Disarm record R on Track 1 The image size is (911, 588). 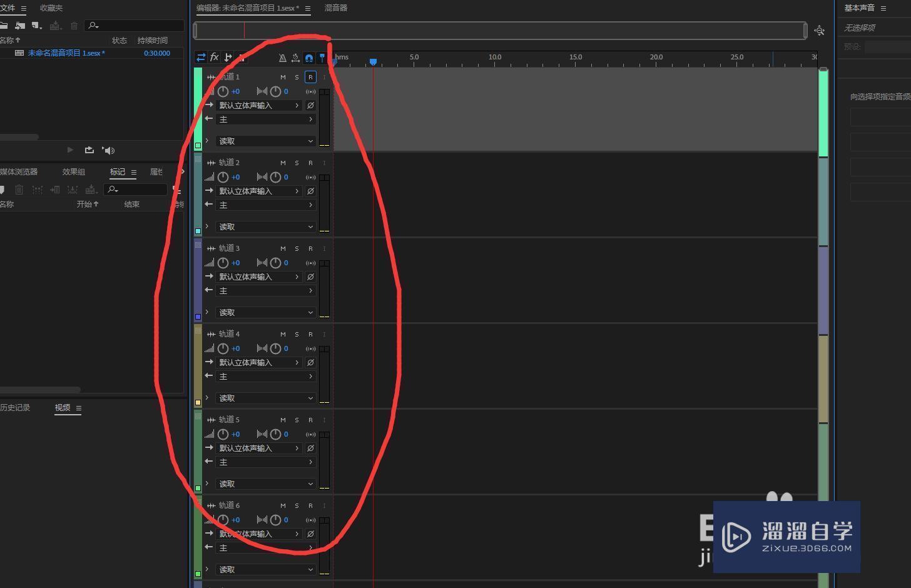pyautogui.click(x=310, y=77)
